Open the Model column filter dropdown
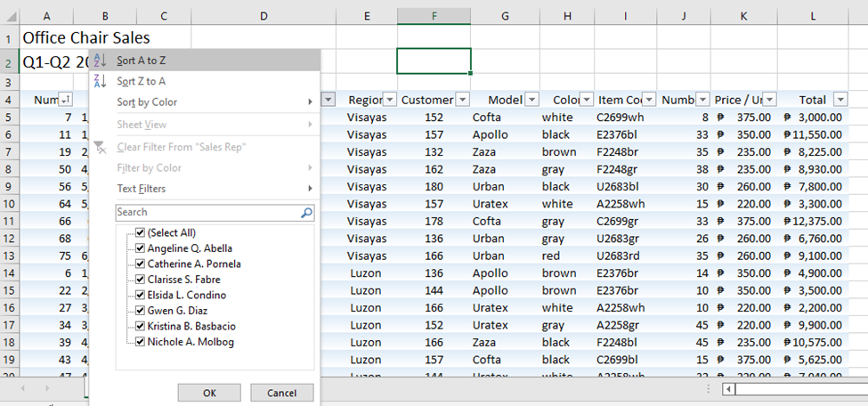 point(532,100)
